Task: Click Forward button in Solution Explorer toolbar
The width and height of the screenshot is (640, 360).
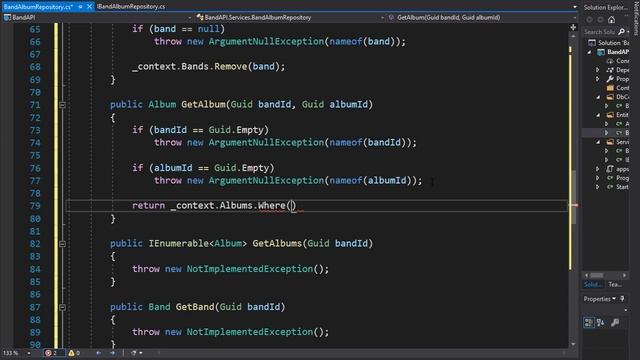Action: pos(600,20)
